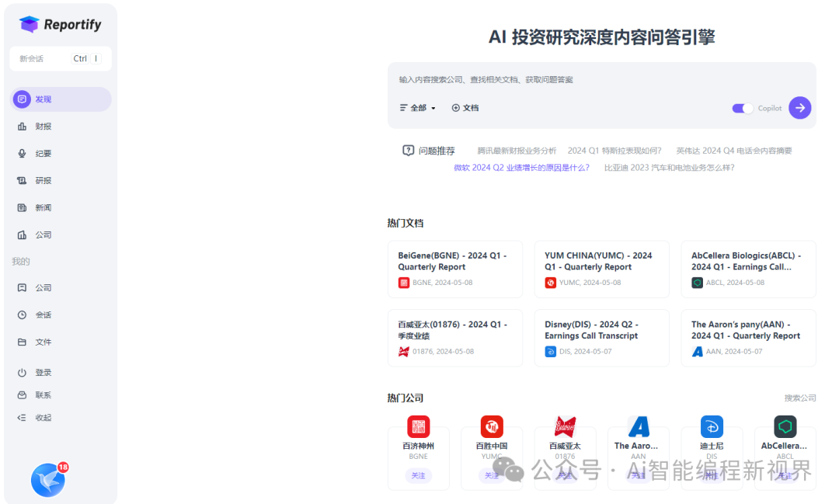
Task: Click suggested question 英伟达 2024 Q4 电话会内容摘要
Action: (733, 151)
